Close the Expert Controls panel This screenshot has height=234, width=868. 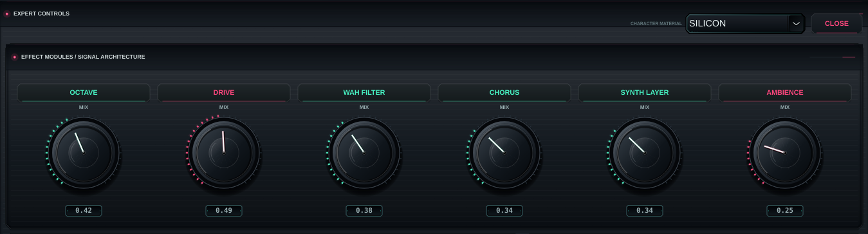coord(836,23)
